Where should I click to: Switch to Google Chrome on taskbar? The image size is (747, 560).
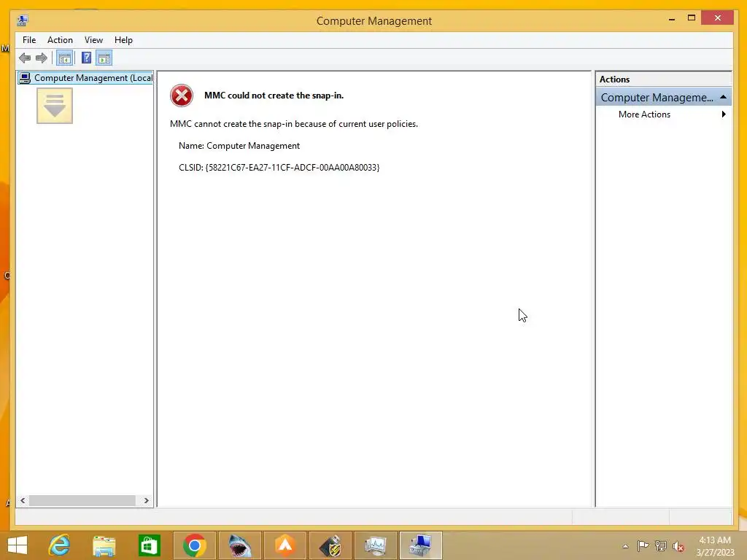(x=194, y=545)
